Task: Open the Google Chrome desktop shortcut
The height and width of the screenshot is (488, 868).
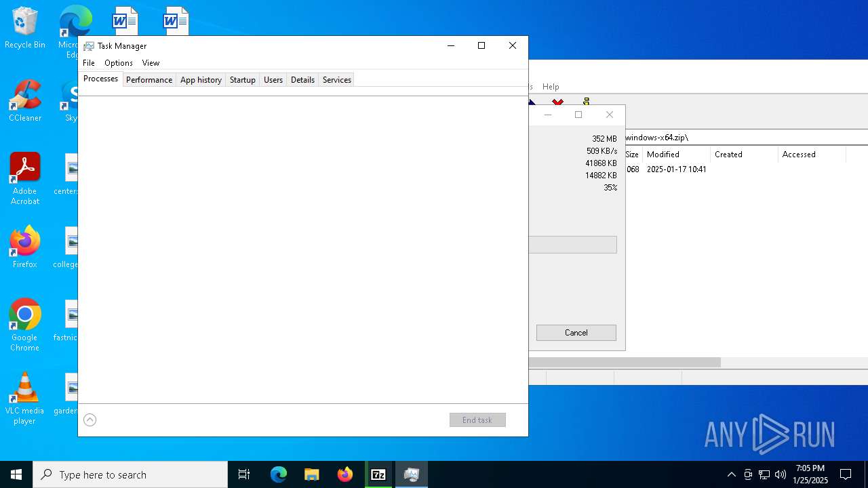Action: pyautogui.click(x=24, y=325)
